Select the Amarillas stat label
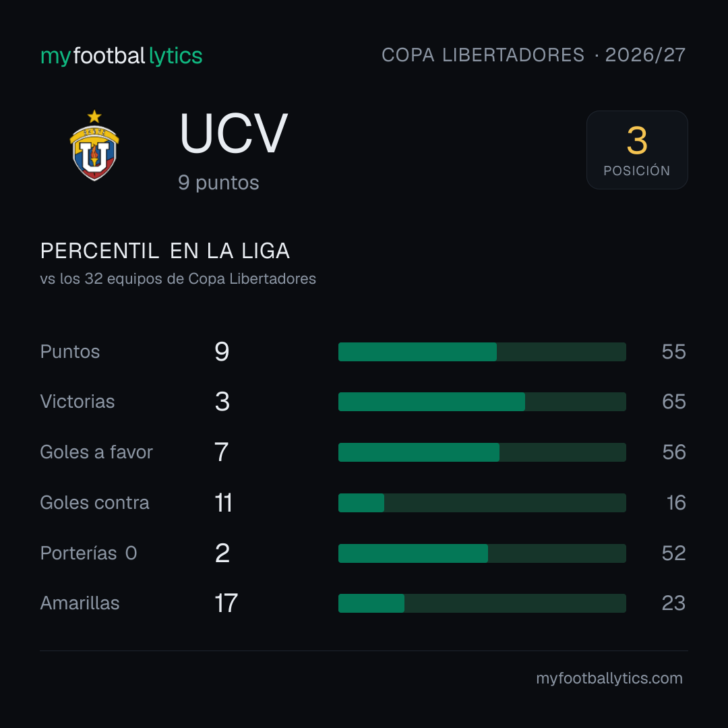The image size is (728, 728). pos(80,603)
